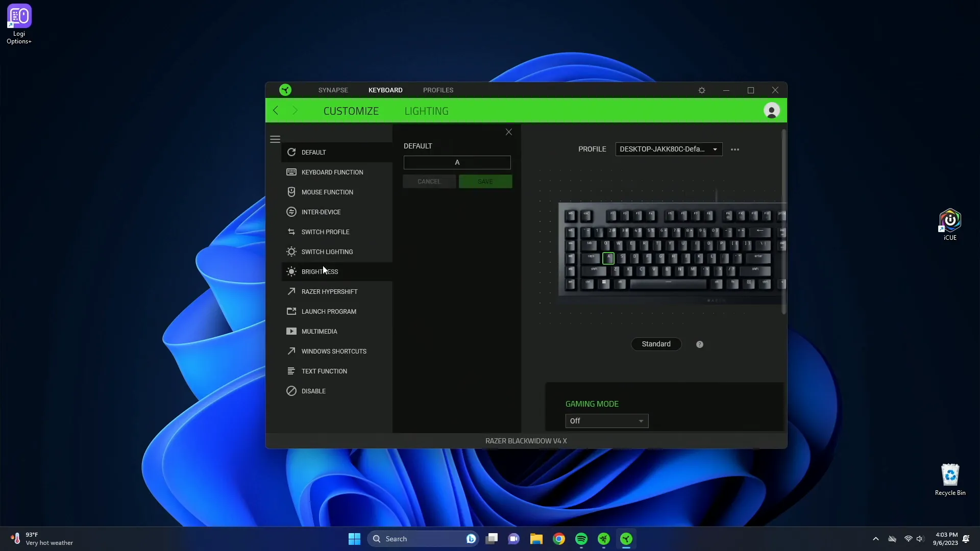Click the default key input field

pyautogui.click(x=457, y=162)
